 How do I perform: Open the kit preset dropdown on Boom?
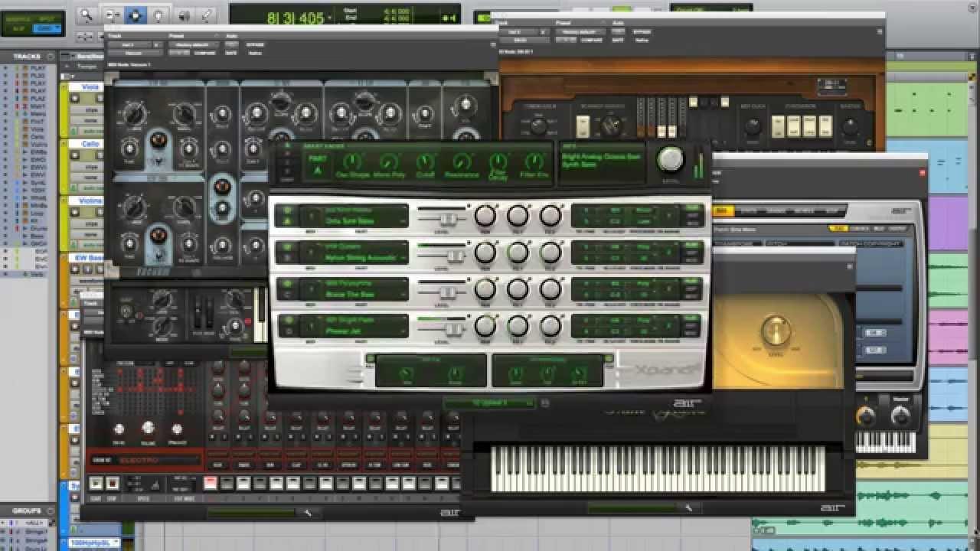click(145, 458)
